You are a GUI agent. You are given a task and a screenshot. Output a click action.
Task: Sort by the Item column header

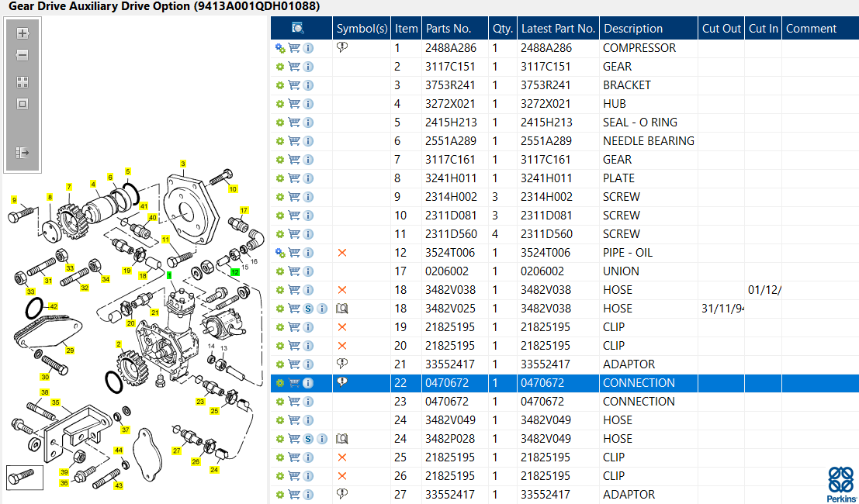click(407, 29)
